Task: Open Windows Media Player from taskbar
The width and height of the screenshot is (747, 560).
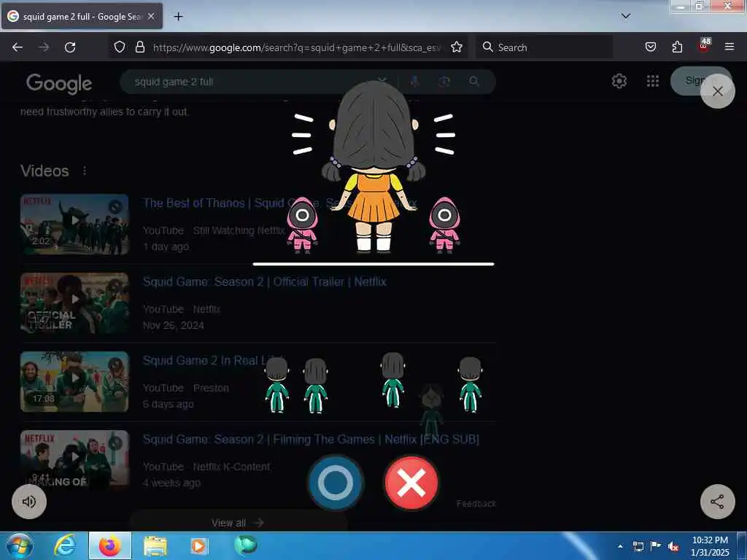Action: click(198, 545)
